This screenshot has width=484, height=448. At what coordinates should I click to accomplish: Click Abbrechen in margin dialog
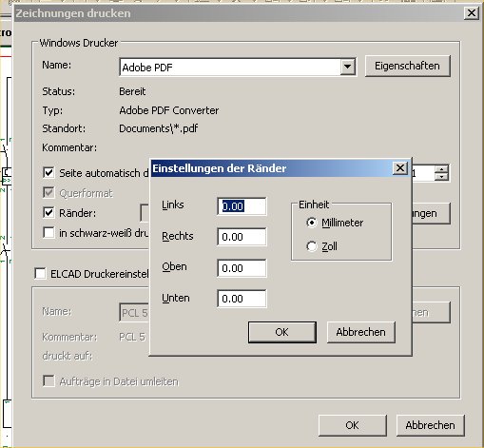pos(361,332)
